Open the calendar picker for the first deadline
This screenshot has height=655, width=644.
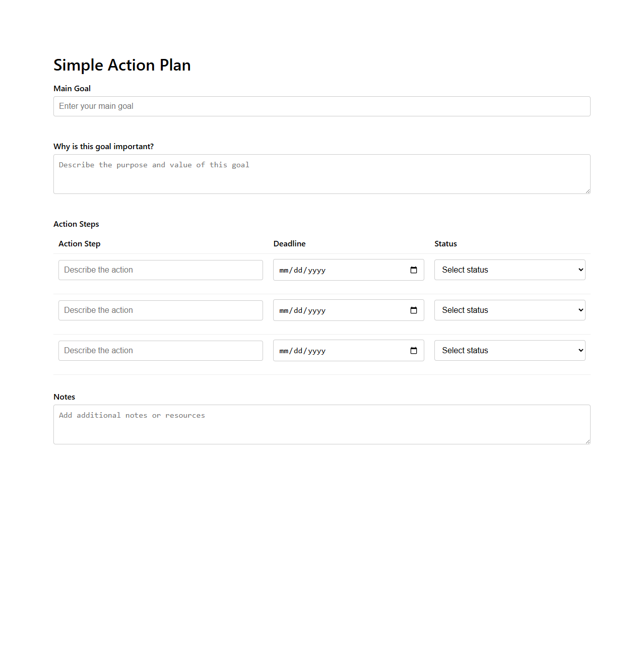coord(413,270)
